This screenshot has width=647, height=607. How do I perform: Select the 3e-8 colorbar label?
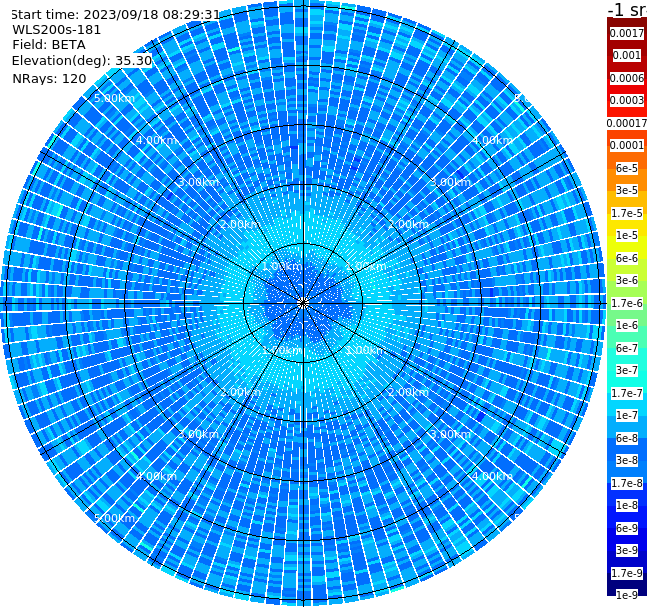click(627, 460)
